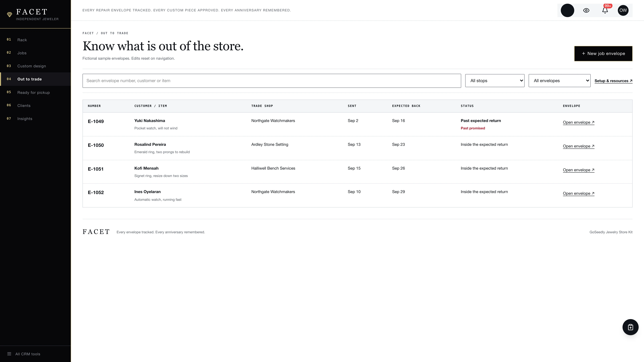Click the arrow icon on E-1050's Open envelope
Viewport: 644px width, 362px height.
click(593, 146)
